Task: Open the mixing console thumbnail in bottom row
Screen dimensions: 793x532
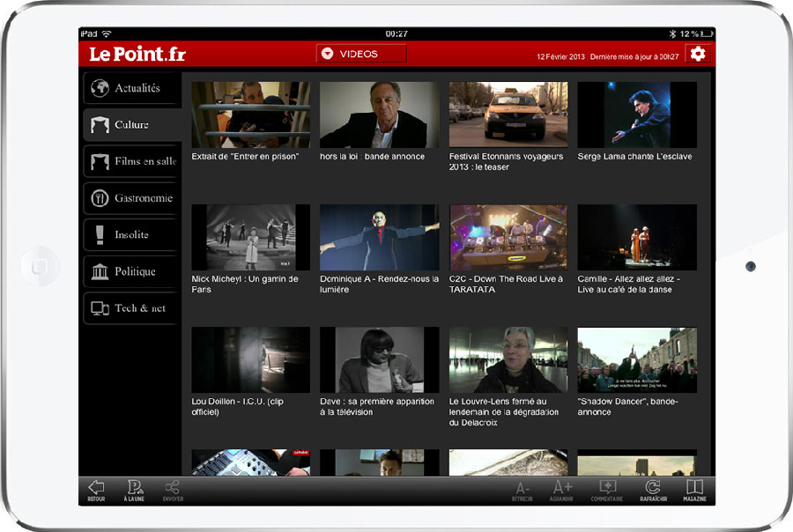Action: point(251,462)
